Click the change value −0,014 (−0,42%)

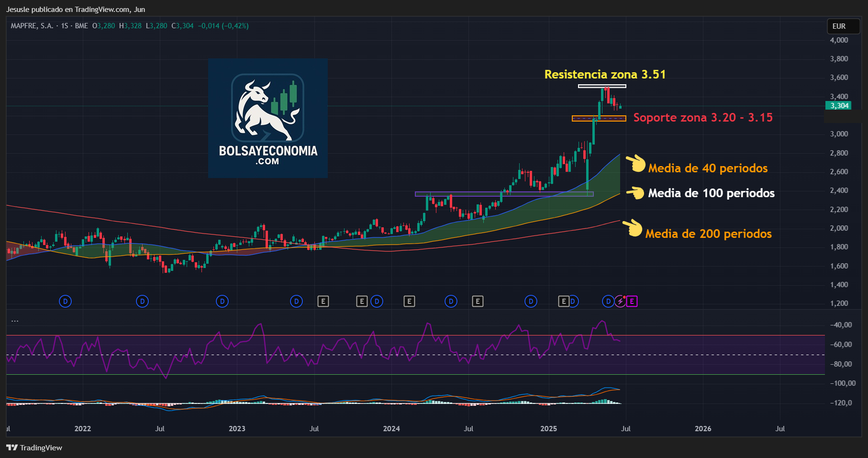click(223, 26)
